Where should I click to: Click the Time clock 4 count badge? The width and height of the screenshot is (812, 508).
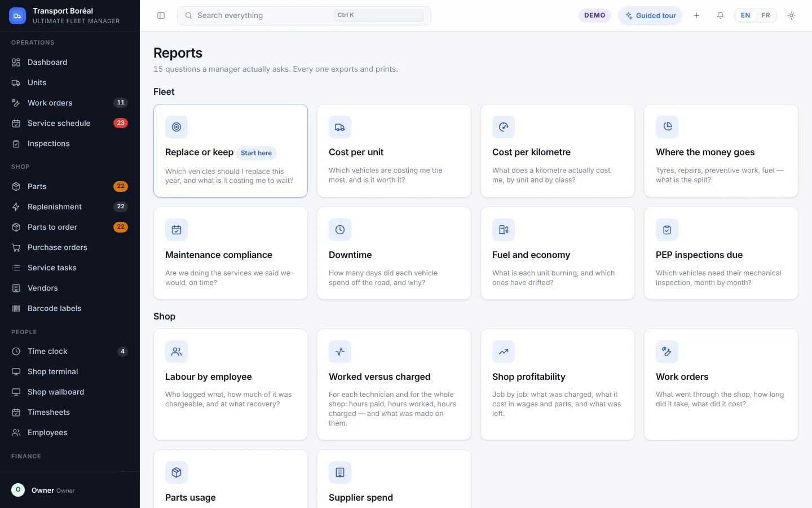(x=122, y=351)
